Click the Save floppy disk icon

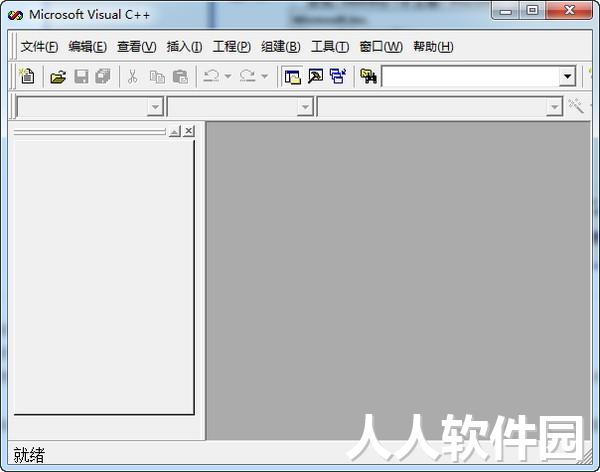coord(81,77)
